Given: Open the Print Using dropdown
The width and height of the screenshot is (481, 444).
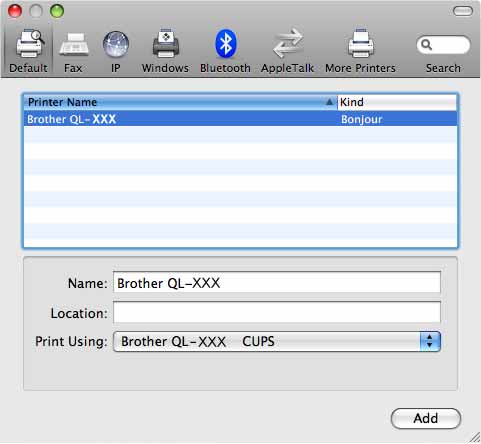Looking at the screenshot, I should click(277, 341).
